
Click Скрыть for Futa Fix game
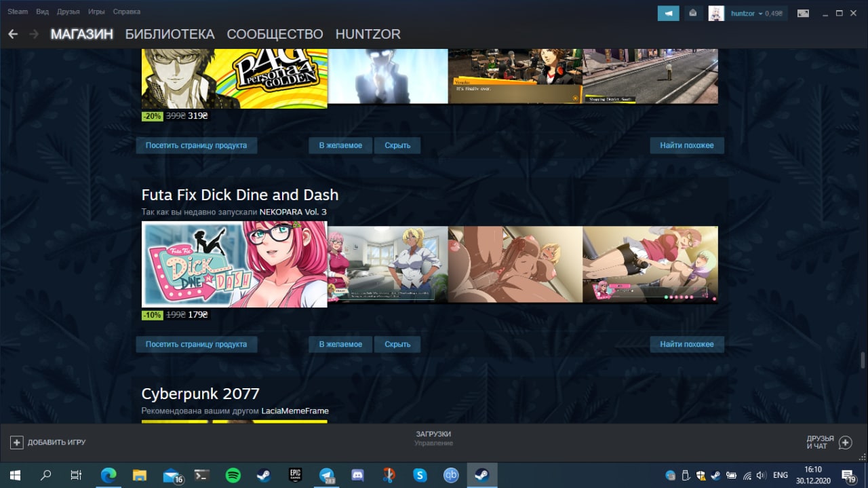coord(397,344)
